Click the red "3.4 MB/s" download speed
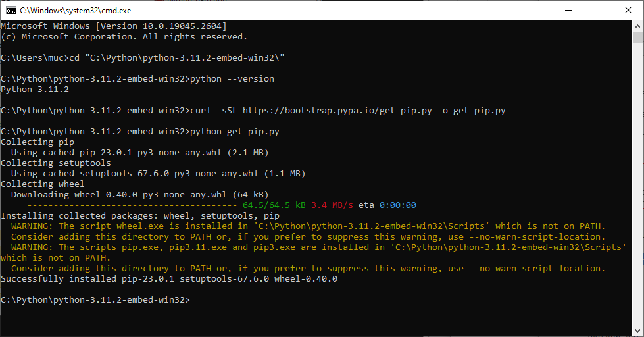The image size is (644, 337). click(x=332, y=205)
